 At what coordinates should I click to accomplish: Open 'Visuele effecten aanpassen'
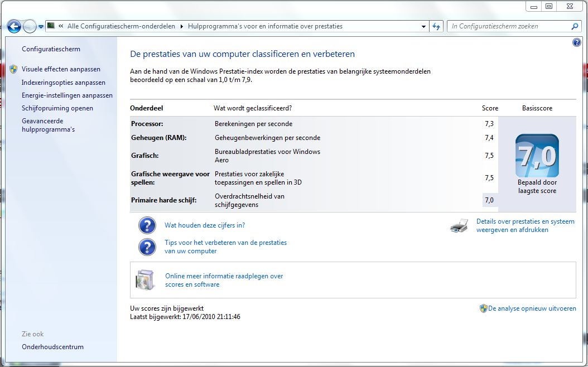point(61,69)
